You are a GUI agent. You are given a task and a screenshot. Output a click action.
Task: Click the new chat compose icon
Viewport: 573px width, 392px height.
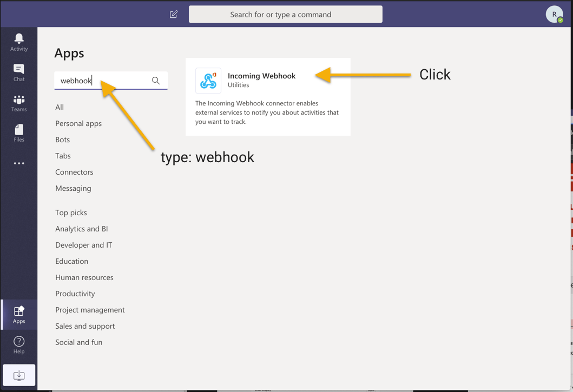click(174, 14)
